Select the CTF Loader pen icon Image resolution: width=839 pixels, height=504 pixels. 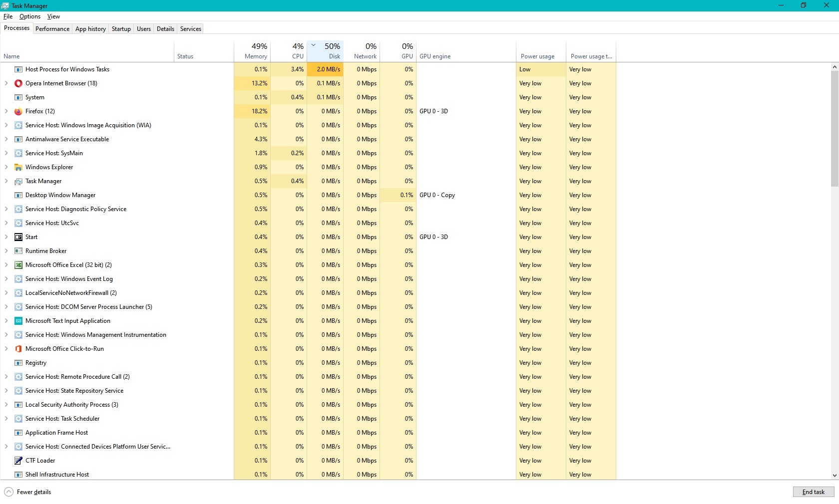tap(18, 461)
